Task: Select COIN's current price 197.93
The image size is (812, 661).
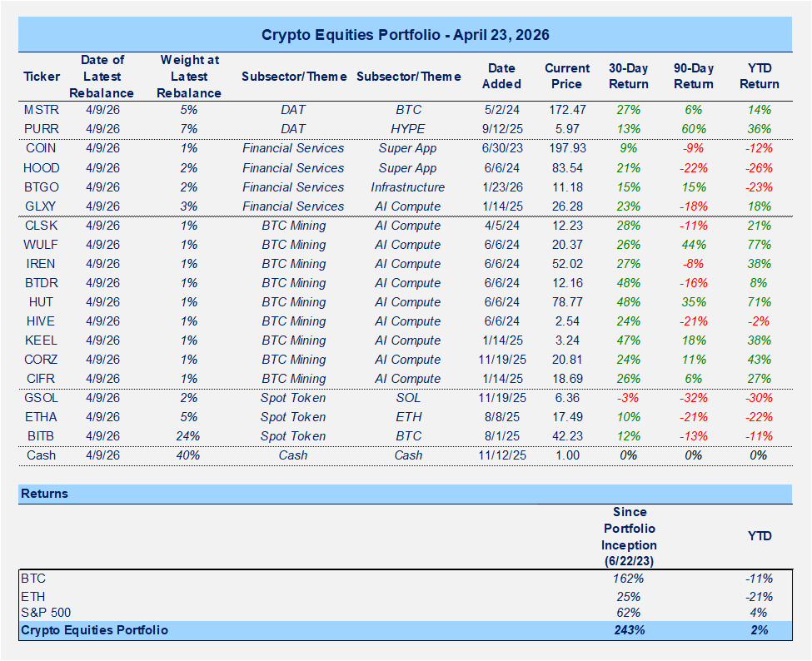Action: coord(567,148)
